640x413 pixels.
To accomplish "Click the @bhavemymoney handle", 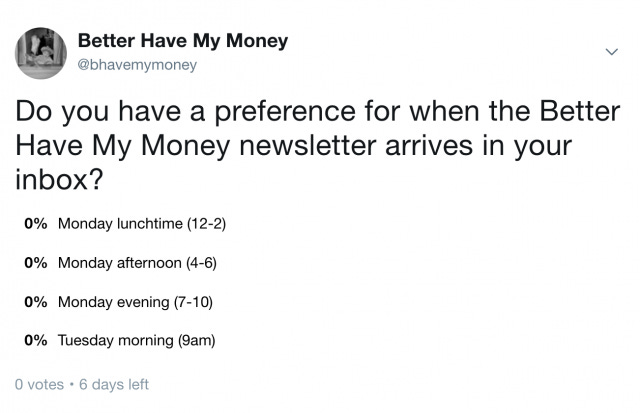I will click(x=137, y=65).
